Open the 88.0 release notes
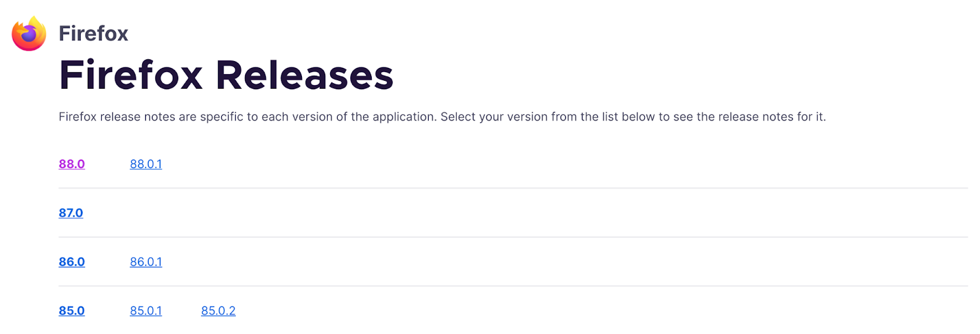 click(x=72, y=164)
